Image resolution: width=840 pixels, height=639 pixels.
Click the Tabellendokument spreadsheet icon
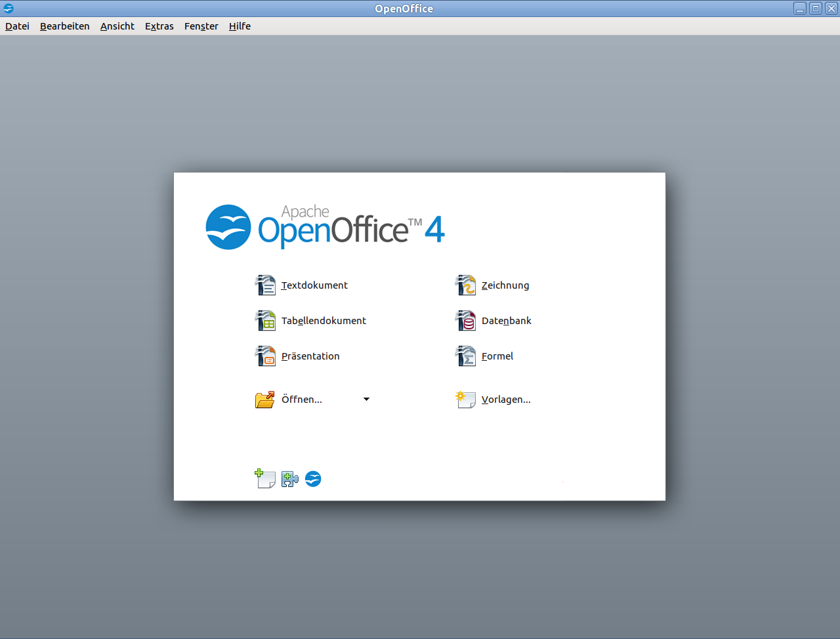click(x=265, y=321)
